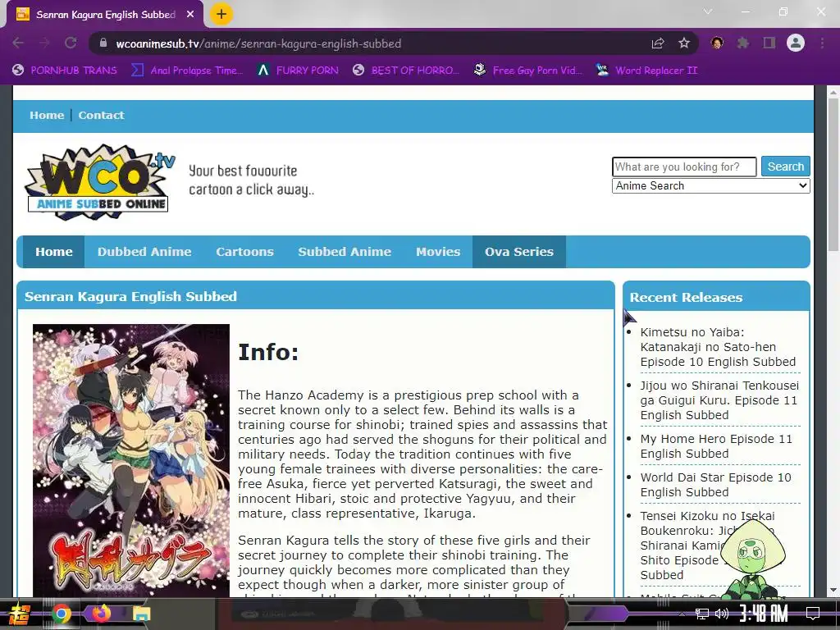The image size is (840, 630).
Task: Open the extensions puzzle icon
Action: 743,43
